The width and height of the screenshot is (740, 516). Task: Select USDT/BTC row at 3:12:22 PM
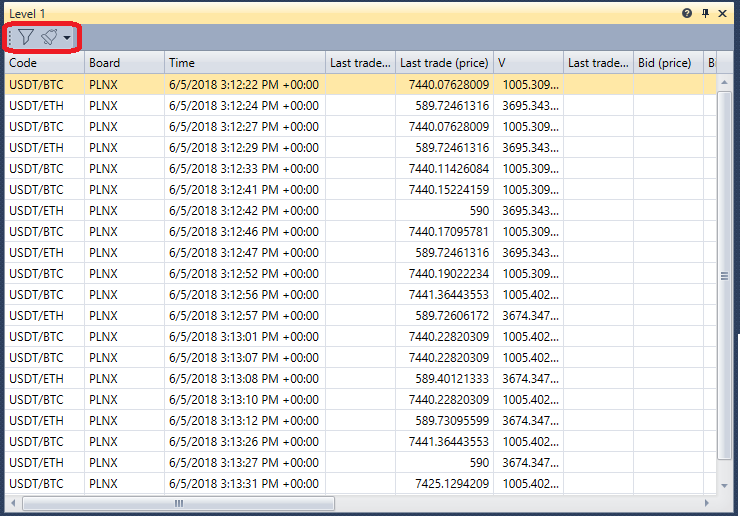tap(361, 85)
